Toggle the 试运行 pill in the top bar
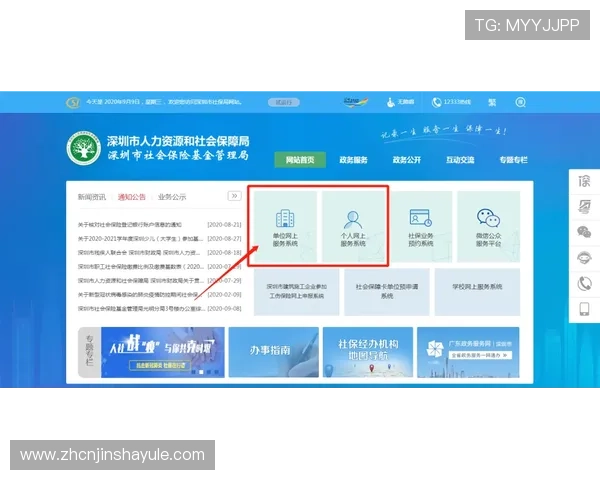 pyautogui.click(x=284, y=102)
